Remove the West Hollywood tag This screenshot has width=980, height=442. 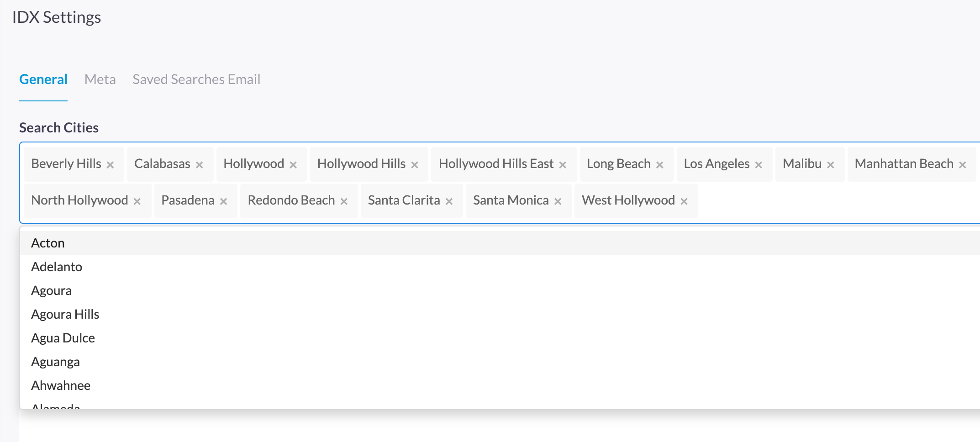(x=684, y=201)
